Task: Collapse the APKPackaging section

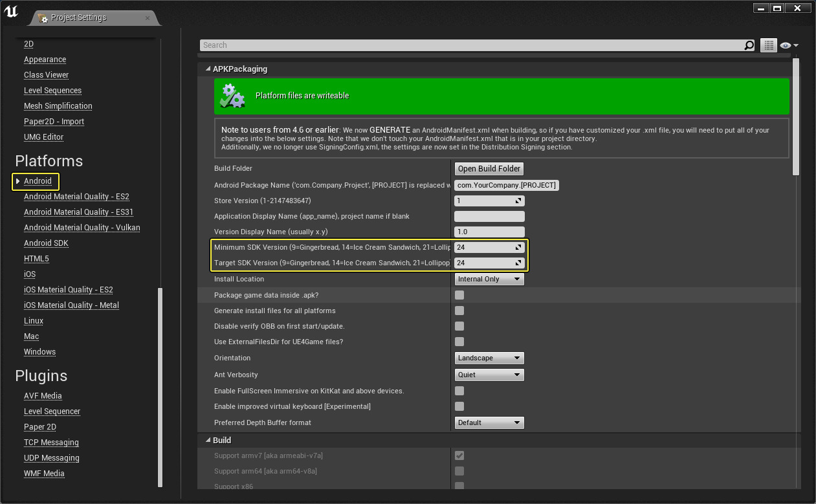Action: [x=208, y=69]
